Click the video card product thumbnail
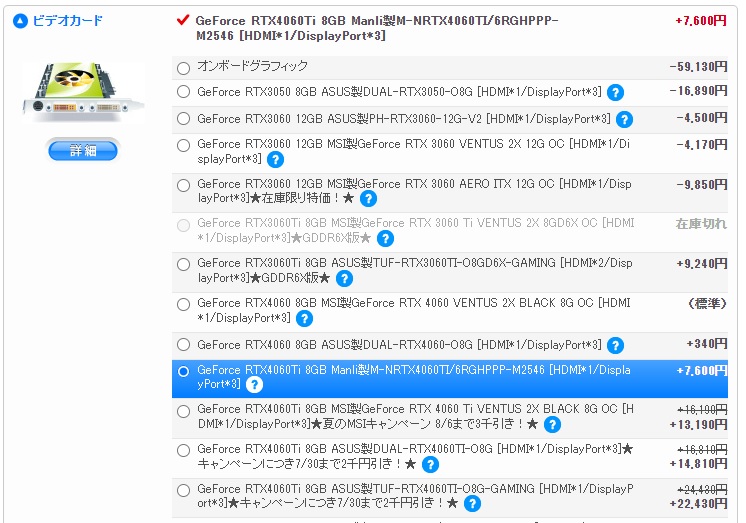This screenshot has width=746, height=523. pos(83,92)
